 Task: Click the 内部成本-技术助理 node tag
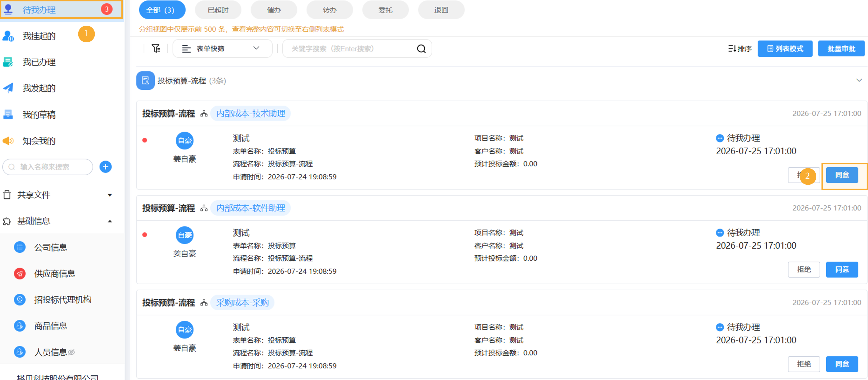(250, 113)
